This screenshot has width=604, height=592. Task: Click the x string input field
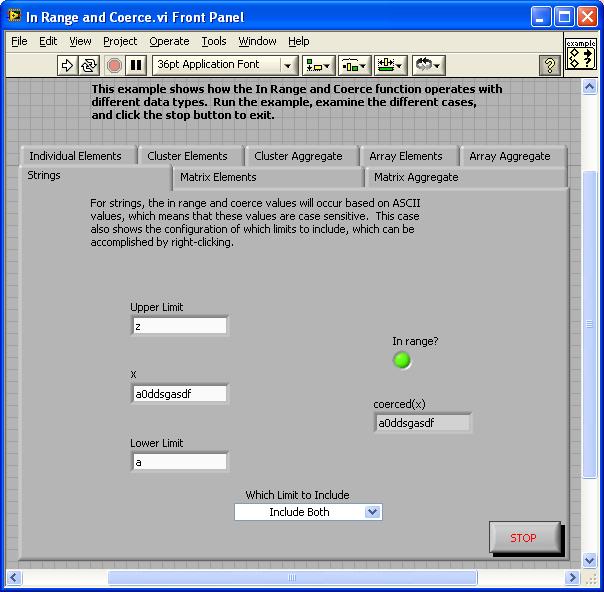coord(180,394)
